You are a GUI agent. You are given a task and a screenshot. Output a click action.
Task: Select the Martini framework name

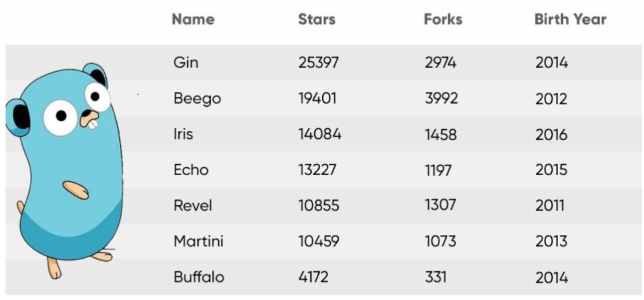click(198, 241)
